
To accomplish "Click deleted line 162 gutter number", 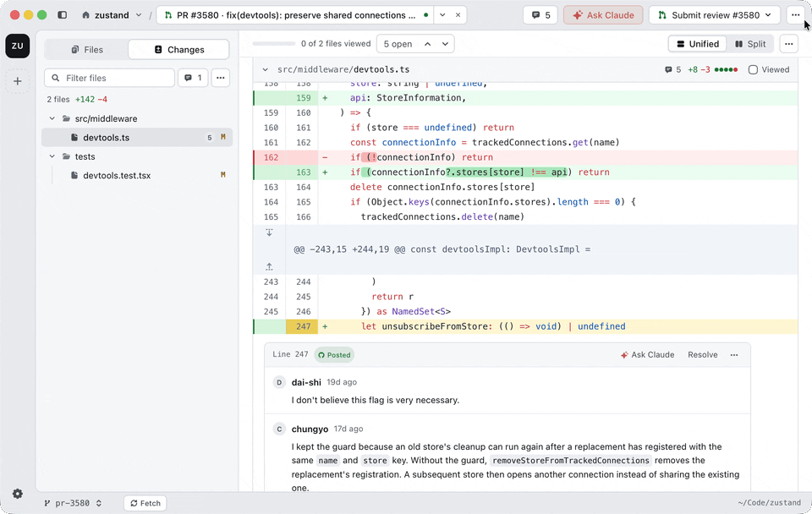I will [271, 157].
